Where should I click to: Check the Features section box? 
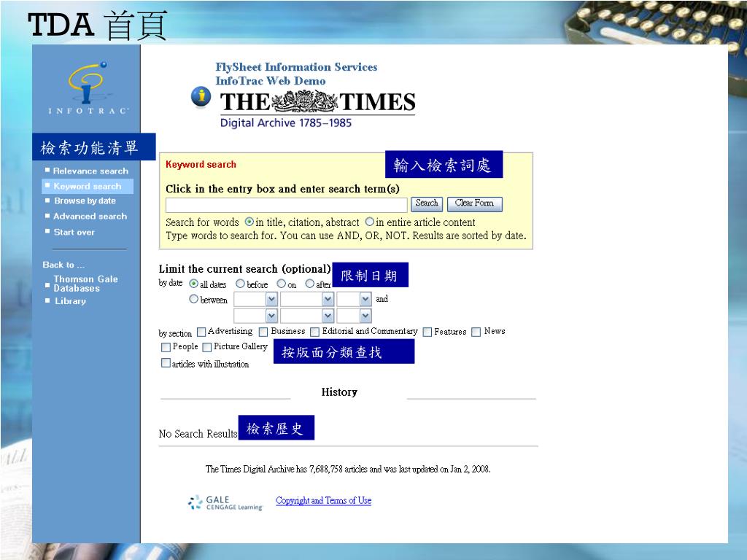427,332
